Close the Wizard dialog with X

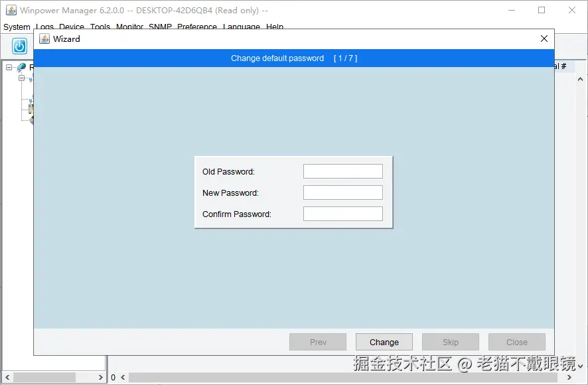point(544,38)
